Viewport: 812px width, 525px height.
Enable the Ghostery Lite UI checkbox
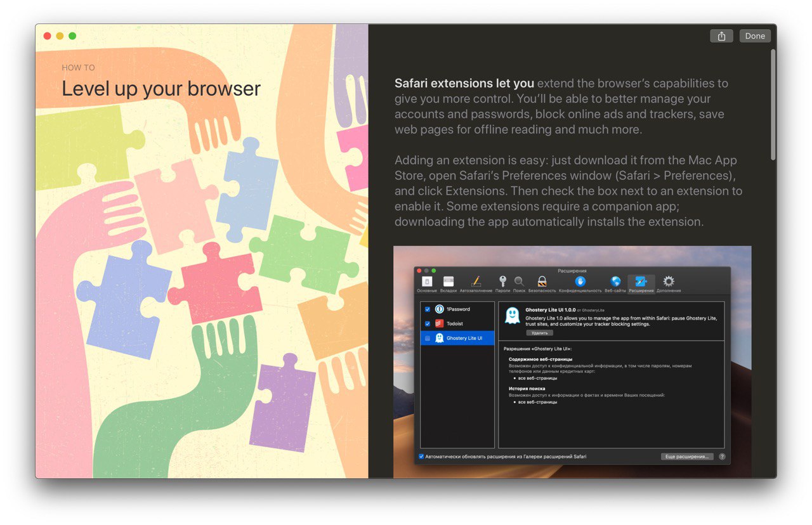(x=428, y=339)
